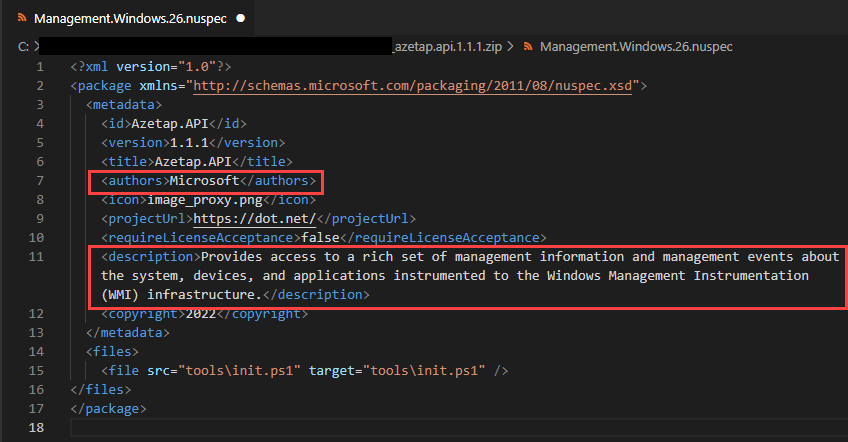
Task: Click line number 7 in the gutter
Action: 40,181
